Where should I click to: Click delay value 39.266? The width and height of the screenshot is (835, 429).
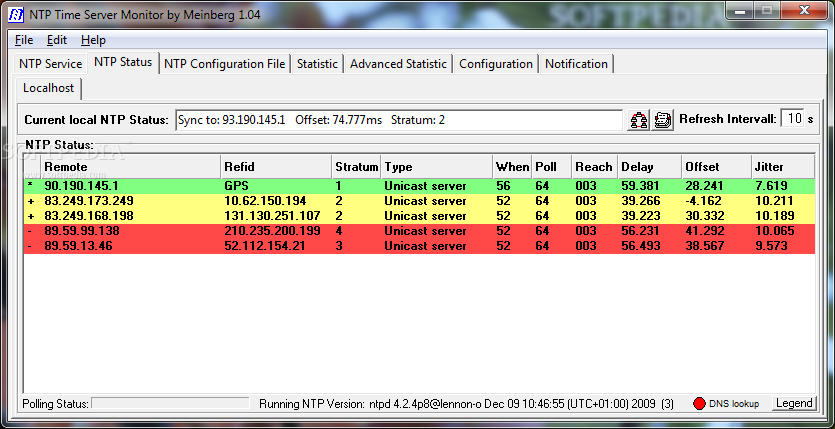pyautogui.click(x=641, y=201)
